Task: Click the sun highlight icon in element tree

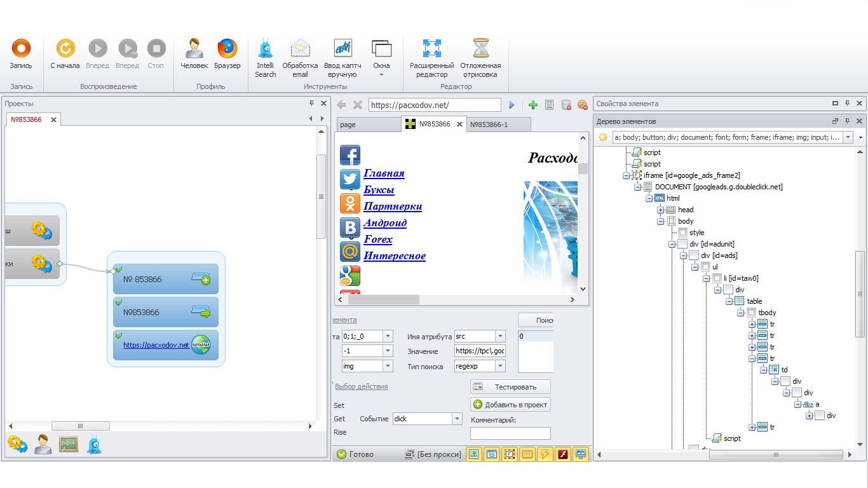Action: [603, 137]
